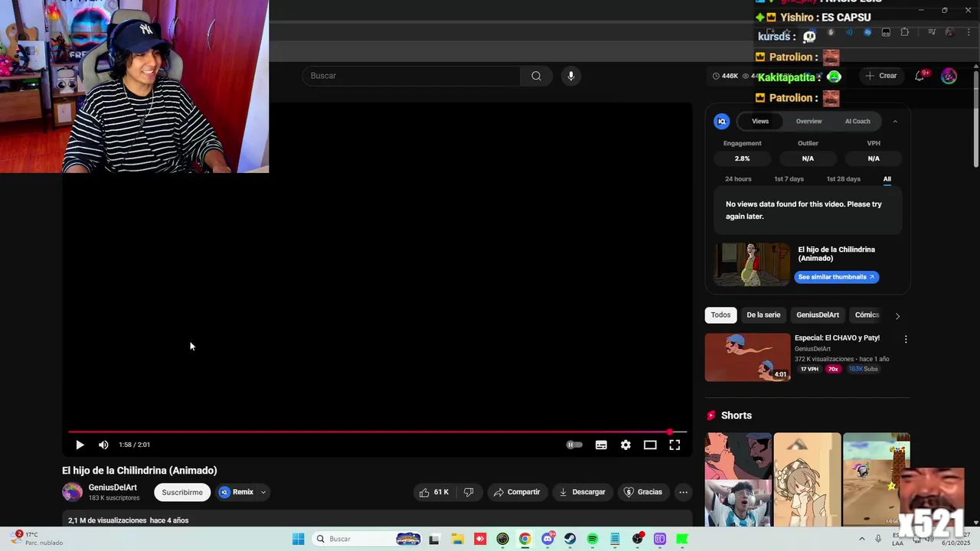The height and width of the screenshot is (551, 980).
Task: Open the Windows Start menu
Action: tap(298, 539)
